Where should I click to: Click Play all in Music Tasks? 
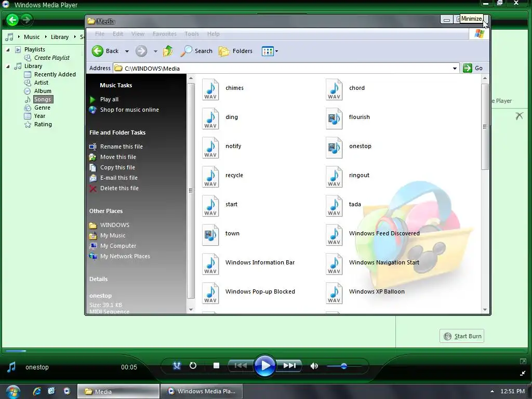(104, 99)
